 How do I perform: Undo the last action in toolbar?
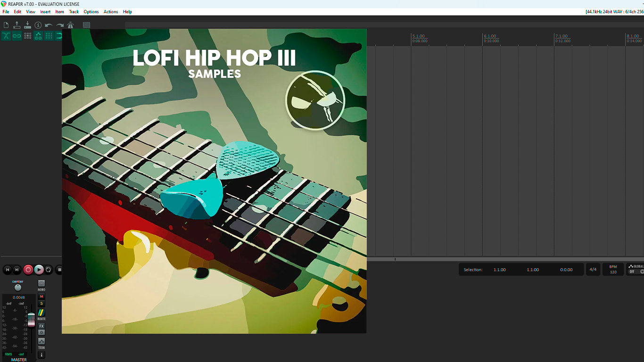coord(49,25)
